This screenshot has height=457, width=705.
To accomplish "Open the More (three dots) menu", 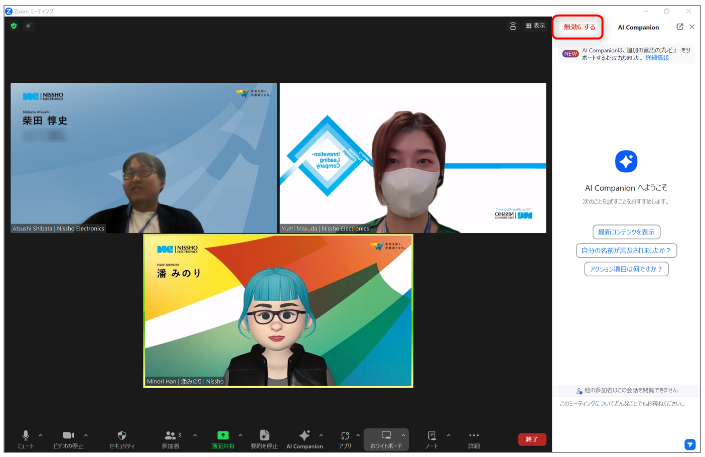I will (x=474, y=439).
